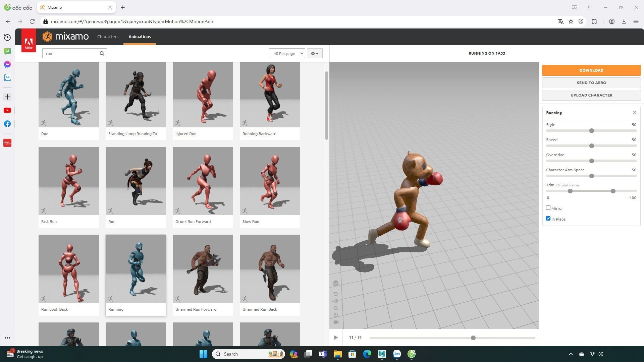This screenshot has width=644, height=362.
Task: Open the 48 Per page dropdown
Action: pos(287,53)
